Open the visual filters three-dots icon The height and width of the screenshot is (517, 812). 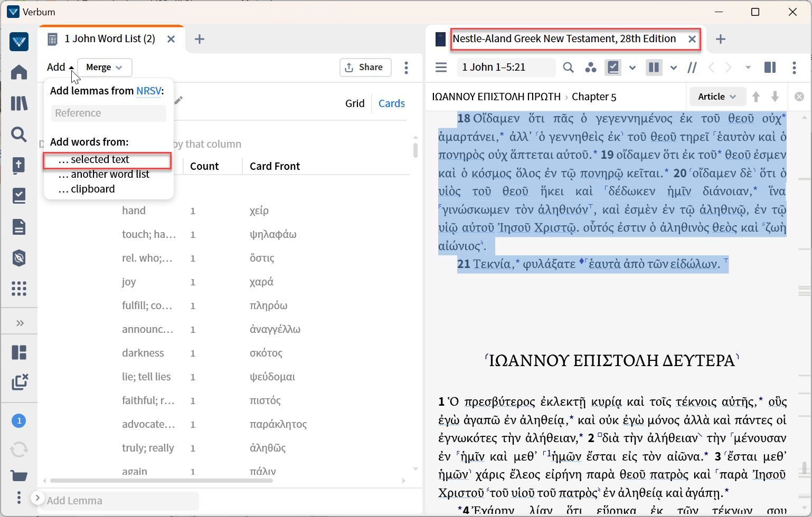click(591, 67)
